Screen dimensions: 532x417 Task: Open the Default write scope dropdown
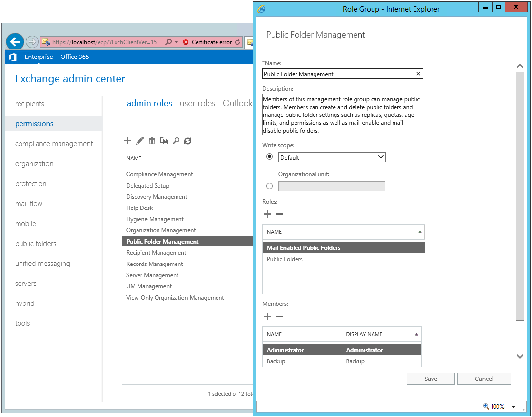(x=332, y=157)
